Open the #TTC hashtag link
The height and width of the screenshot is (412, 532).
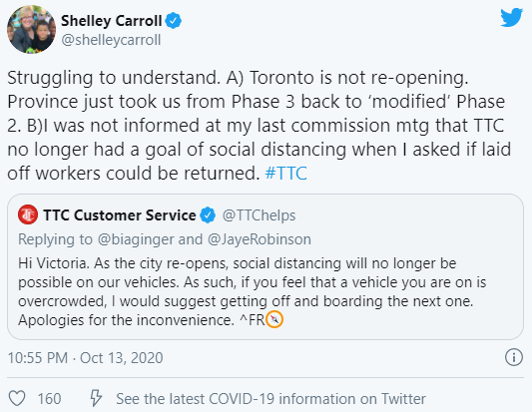[286, 174]
